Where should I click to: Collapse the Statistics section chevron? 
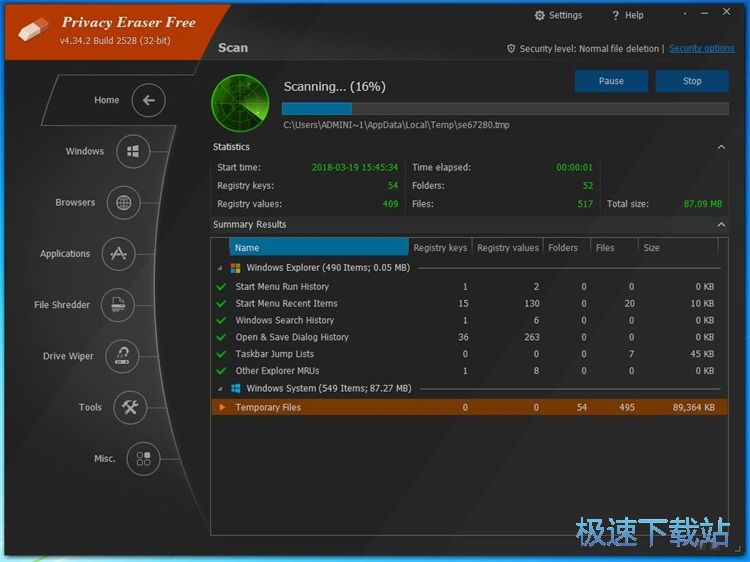(721, 147)
